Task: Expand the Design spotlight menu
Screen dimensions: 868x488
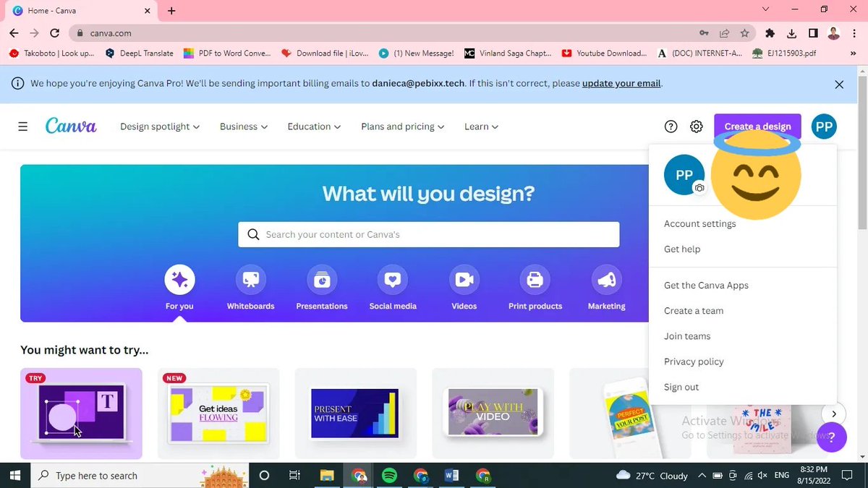Action: click(160, 127)
